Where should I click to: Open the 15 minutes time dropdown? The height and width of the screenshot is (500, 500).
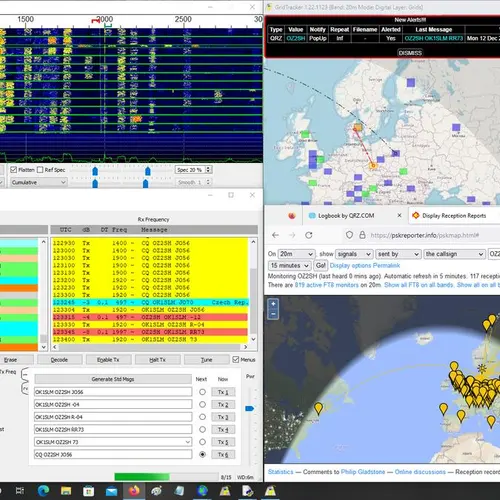pyautogui.click(x=290, y=266)
